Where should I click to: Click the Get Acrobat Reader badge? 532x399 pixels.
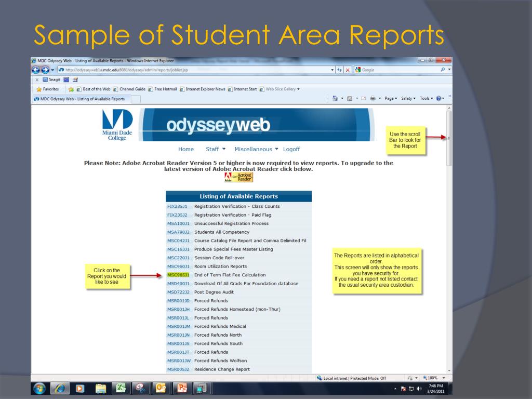(238, 177)
